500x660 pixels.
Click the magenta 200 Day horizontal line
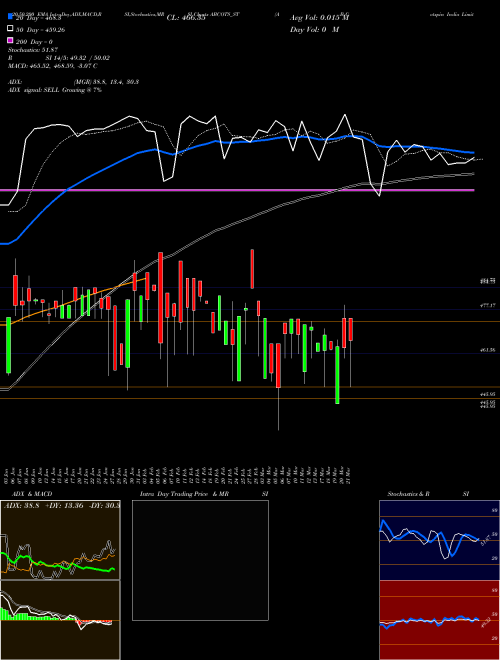click(x=237, y=190)
